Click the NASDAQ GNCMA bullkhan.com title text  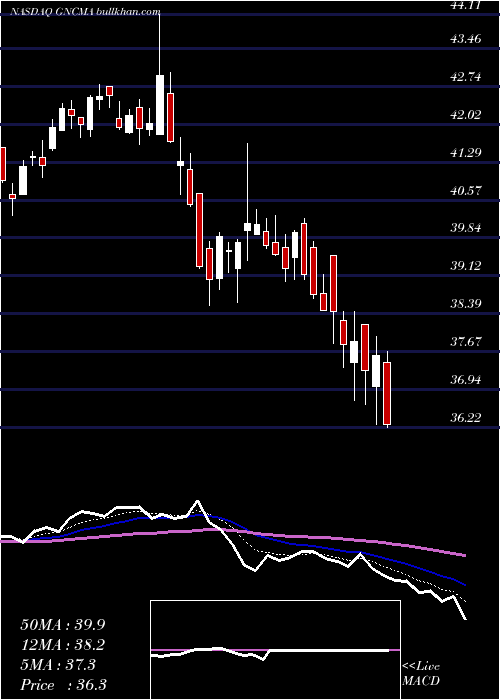tap(86, 12)
